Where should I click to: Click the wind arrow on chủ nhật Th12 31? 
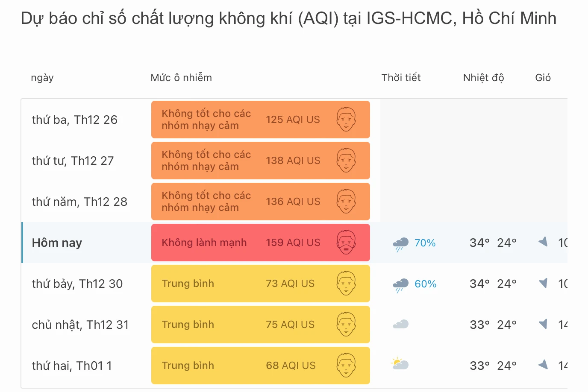point(543,325)
